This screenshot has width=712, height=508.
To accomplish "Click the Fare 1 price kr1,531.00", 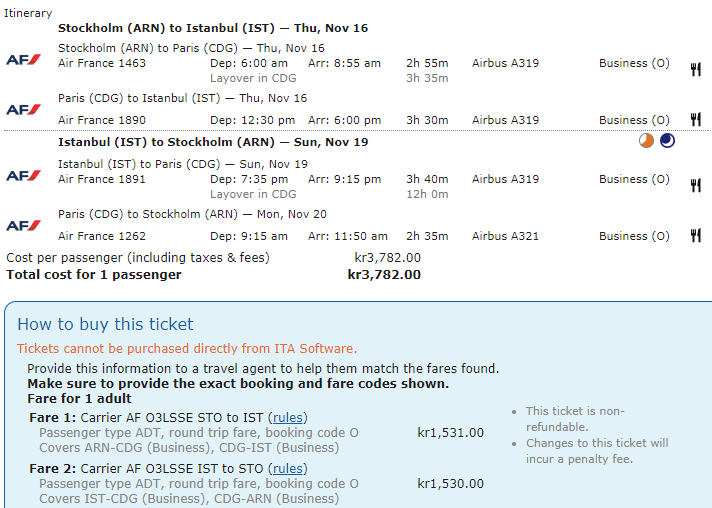I will [x=450, y=433].
